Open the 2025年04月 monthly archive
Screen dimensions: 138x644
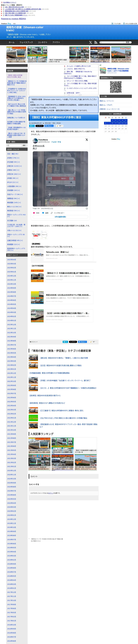point(11,260)
